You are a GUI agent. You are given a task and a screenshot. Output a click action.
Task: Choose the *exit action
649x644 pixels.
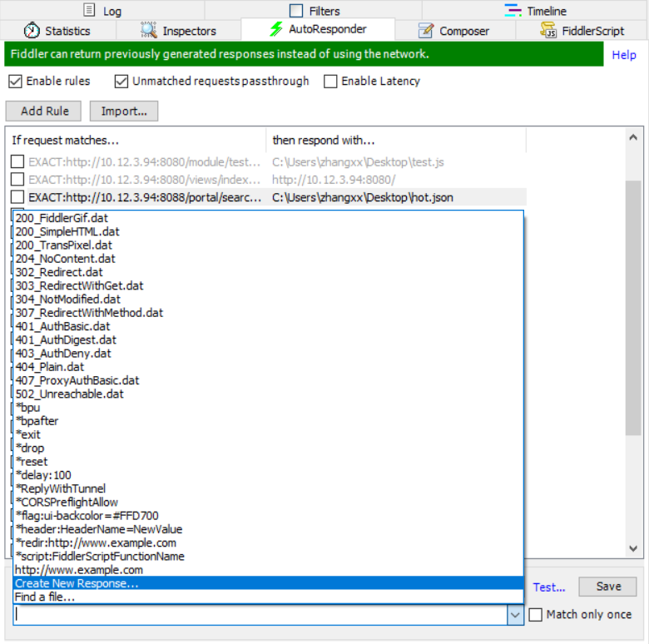pyautogui.click(x=268, y=434)
